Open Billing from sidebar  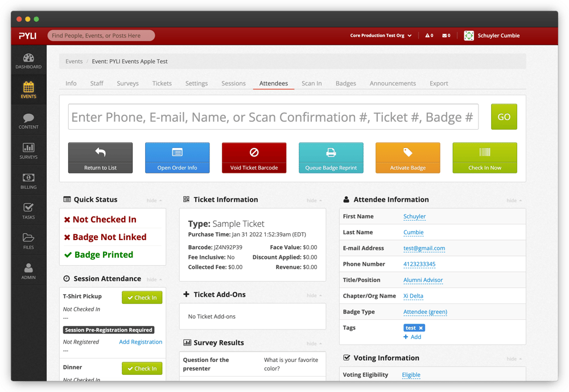point(28,181)
